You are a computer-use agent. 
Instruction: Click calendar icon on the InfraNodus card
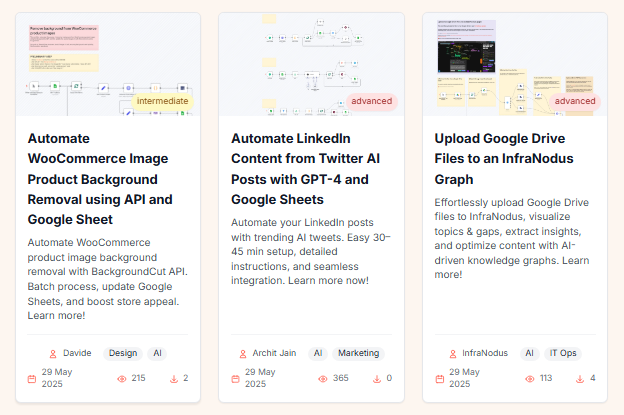[440, 379]
